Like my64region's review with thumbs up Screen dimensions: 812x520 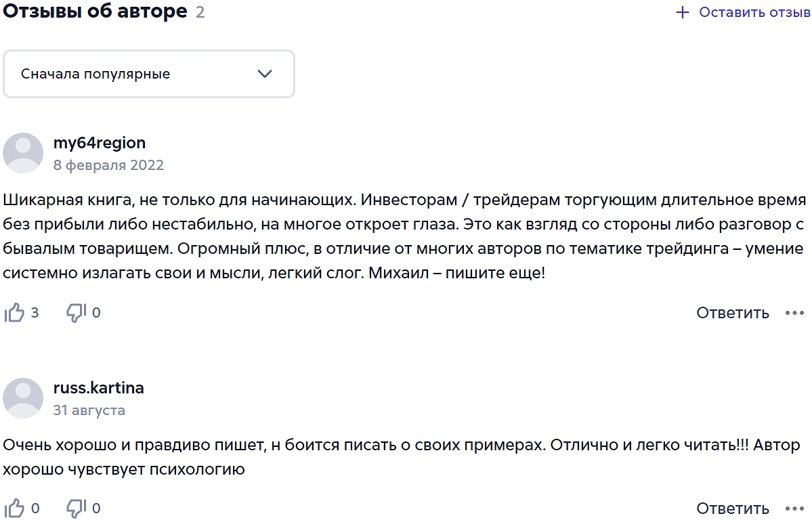point(14,312)
